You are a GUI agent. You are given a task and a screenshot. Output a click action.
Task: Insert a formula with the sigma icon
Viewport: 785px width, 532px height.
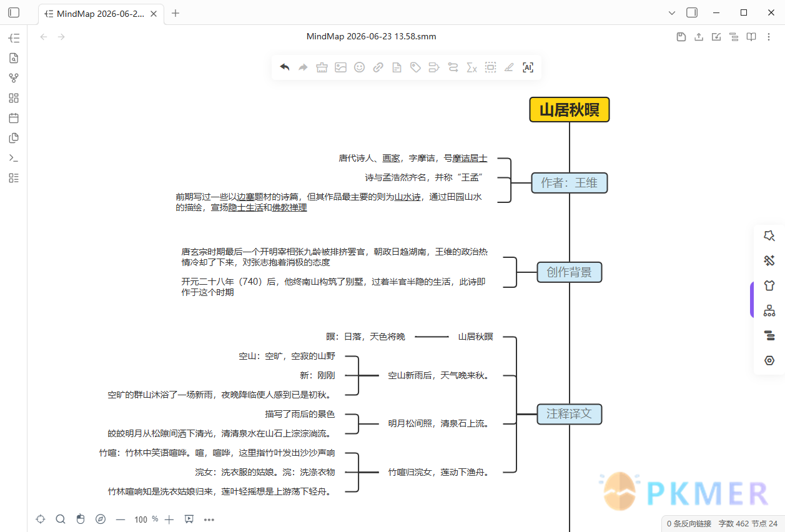471,67
